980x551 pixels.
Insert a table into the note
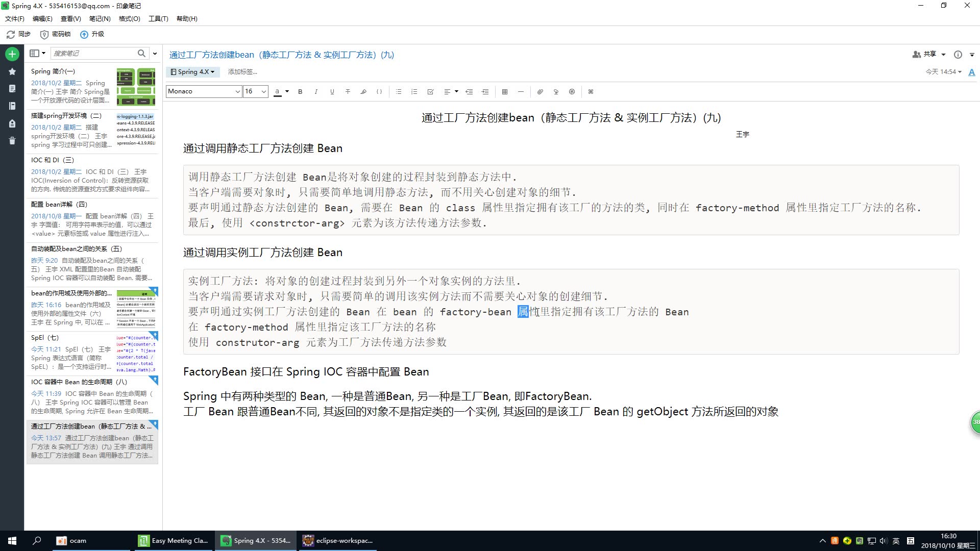click(x=504, y=91)
